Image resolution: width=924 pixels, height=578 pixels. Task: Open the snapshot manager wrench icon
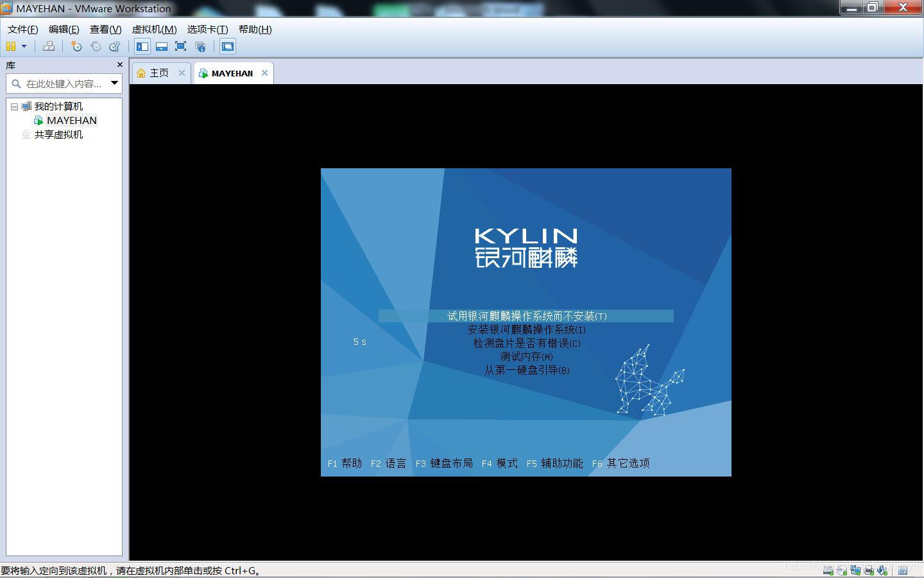[115, 46]
